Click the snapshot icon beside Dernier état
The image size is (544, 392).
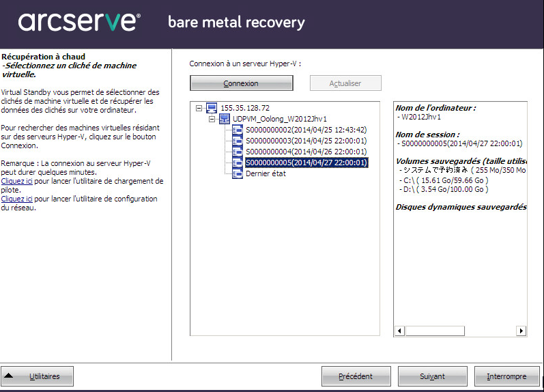point(238,173)
